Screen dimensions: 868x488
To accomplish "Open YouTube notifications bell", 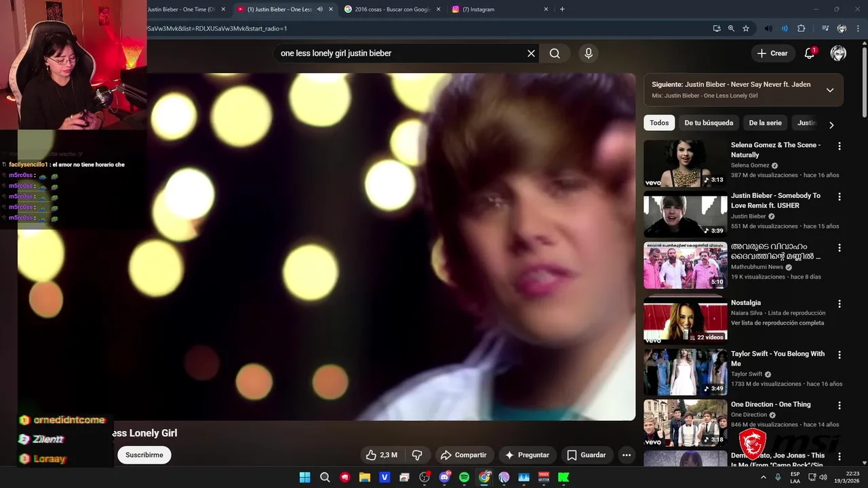I will (810, 54).
